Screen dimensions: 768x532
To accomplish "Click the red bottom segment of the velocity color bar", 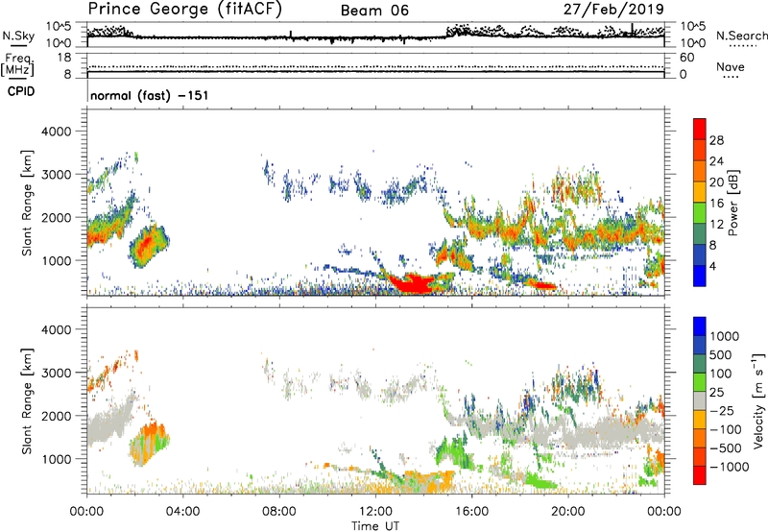I will (x=700, y=475).
